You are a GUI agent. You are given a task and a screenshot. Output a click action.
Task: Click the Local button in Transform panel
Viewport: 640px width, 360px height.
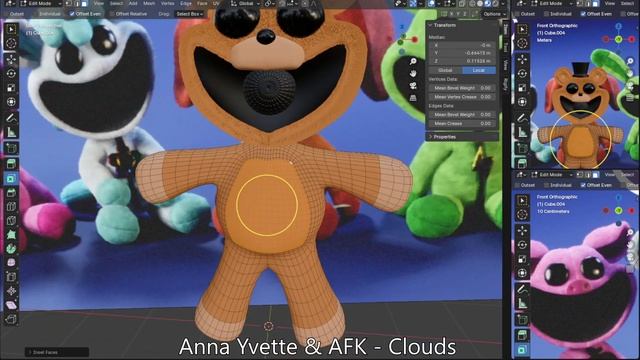[x=479, y=70]
